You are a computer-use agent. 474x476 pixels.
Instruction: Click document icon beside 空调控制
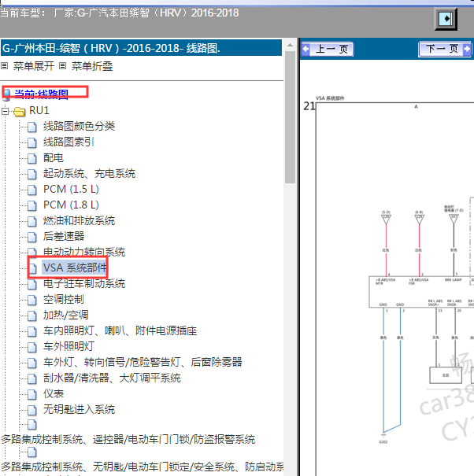coord(32,301)
